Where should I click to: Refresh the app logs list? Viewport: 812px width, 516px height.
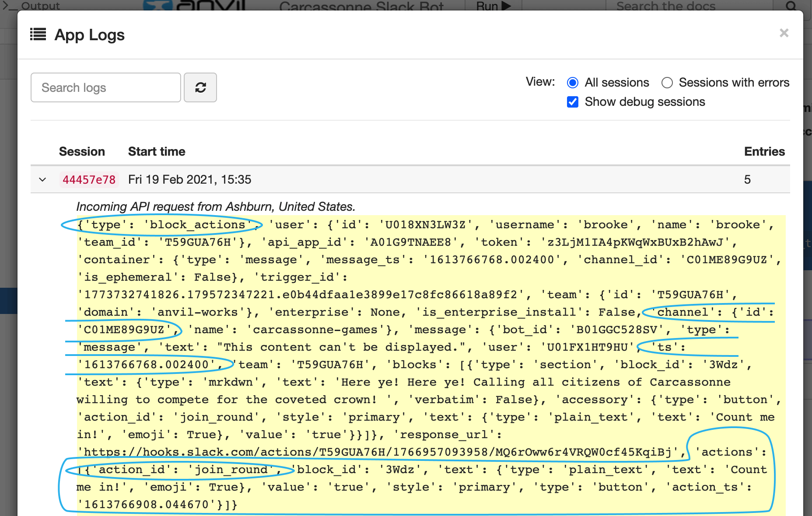click(x=200, y=87)
